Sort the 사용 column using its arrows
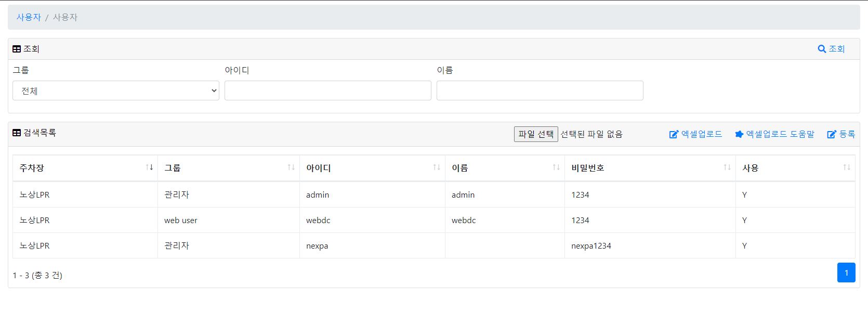Viewport: 868px width, 311px height. pyautogui.click(x=847, y=167)
